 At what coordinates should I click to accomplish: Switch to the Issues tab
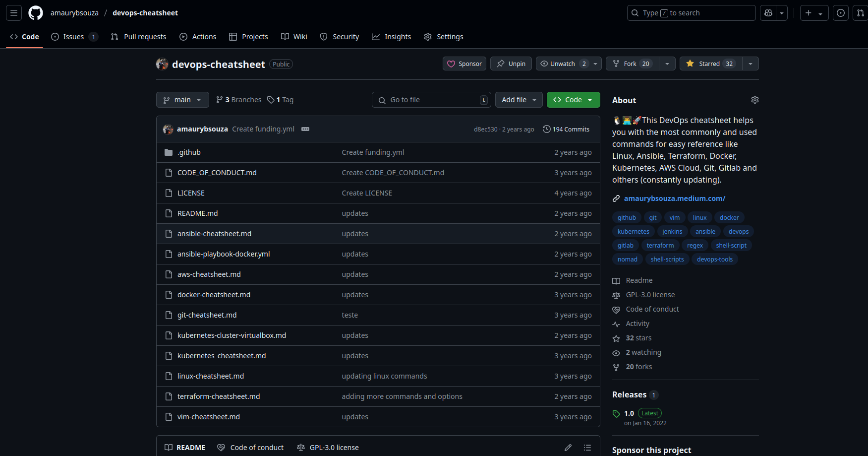click(74, 37)
